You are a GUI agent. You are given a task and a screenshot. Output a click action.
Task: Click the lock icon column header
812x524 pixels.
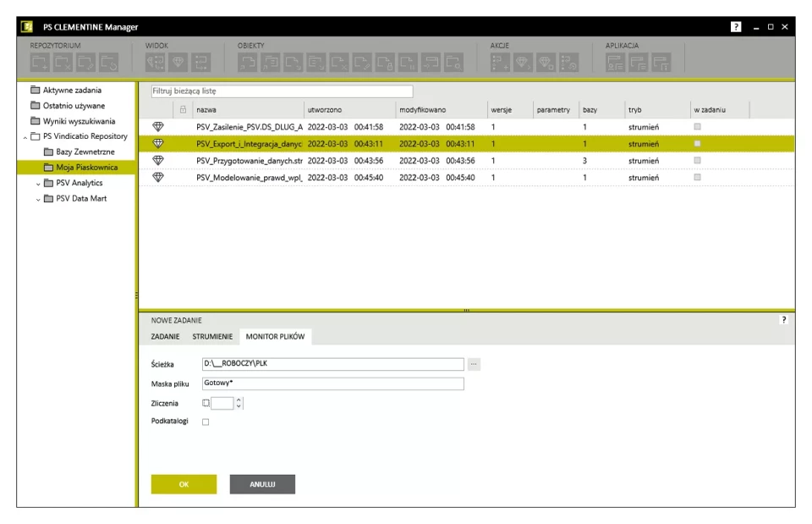[x=183, y=110]
